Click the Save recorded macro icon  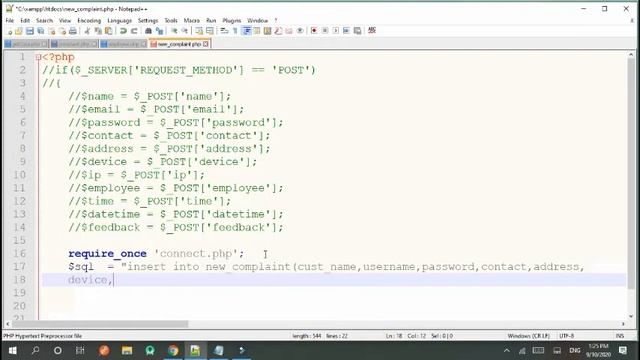coord(357,31)
